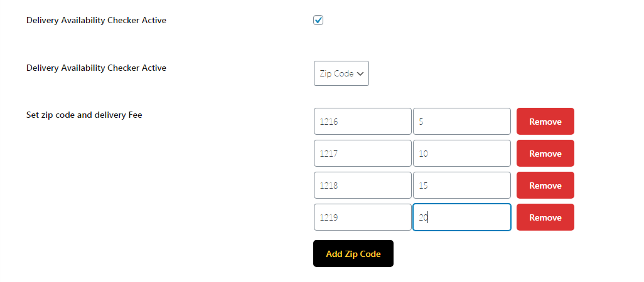Open the Zip Code dropdown
Viewport: 644px width, 282px height.
[x=341, y=73]
